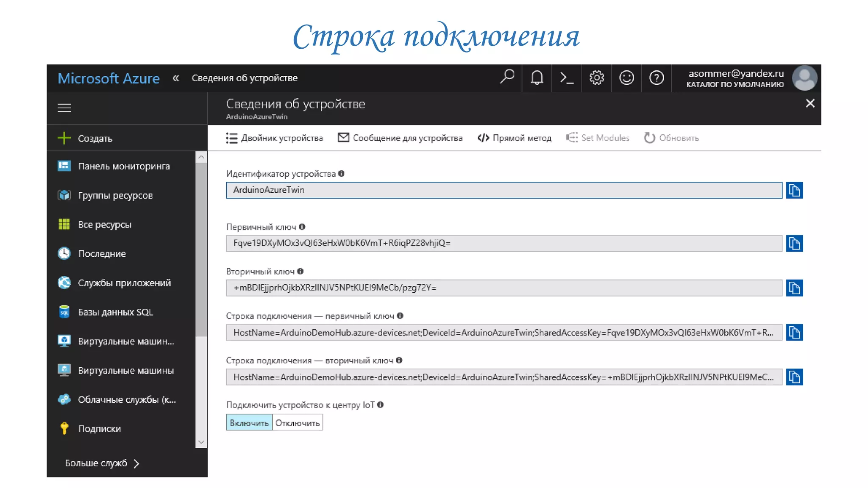This screenshot has height=488, width=868.
Task: Click the Базы данных SQL icon
Action: (64, 312)
